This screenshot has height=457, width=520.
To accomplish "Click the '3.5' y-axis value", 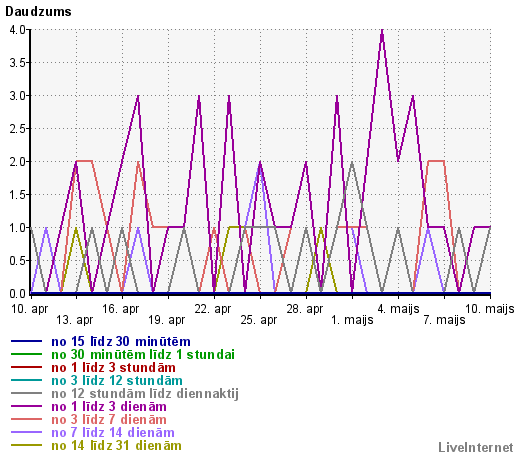I will pos(18,63).
